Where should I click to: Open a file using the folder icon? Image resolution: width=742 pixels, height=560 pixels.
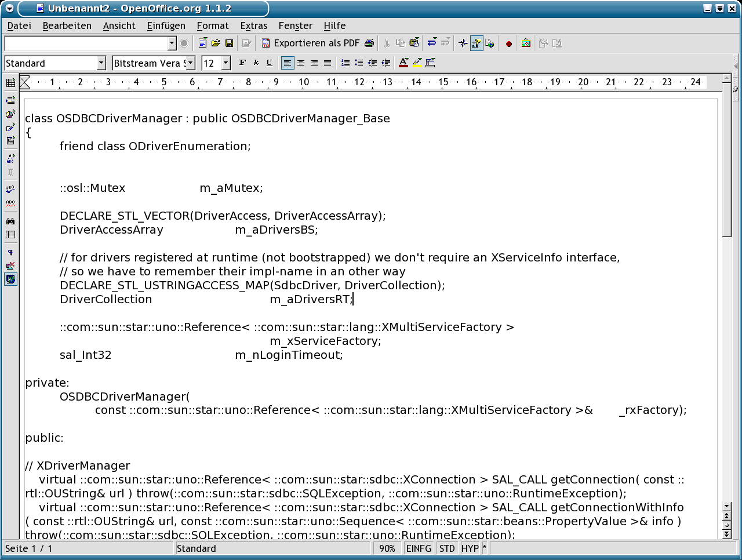coord(216,43)
